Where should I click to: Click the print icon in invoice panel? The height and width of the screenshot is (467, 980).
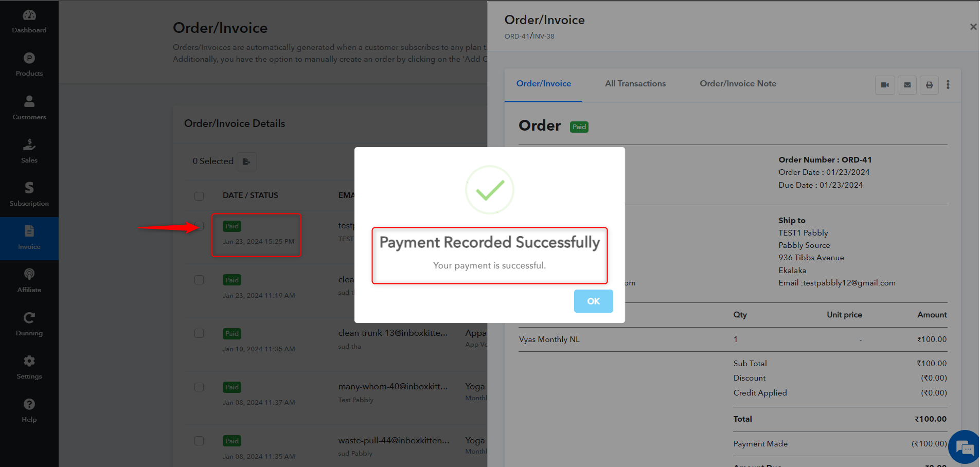pos(929,85)
